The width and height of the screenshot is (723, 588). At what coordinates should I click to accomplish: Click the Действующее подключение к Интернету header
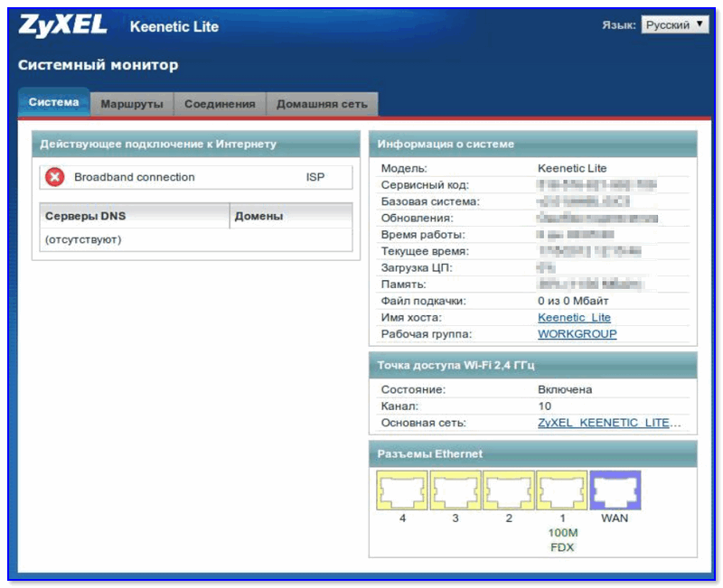pyautogui.click(x=196, y=145)
